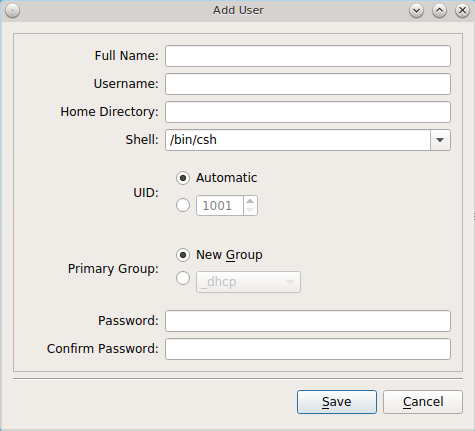Choose the New Group radio option
This screenshot has height=431, width=475.
coord(183,255)
